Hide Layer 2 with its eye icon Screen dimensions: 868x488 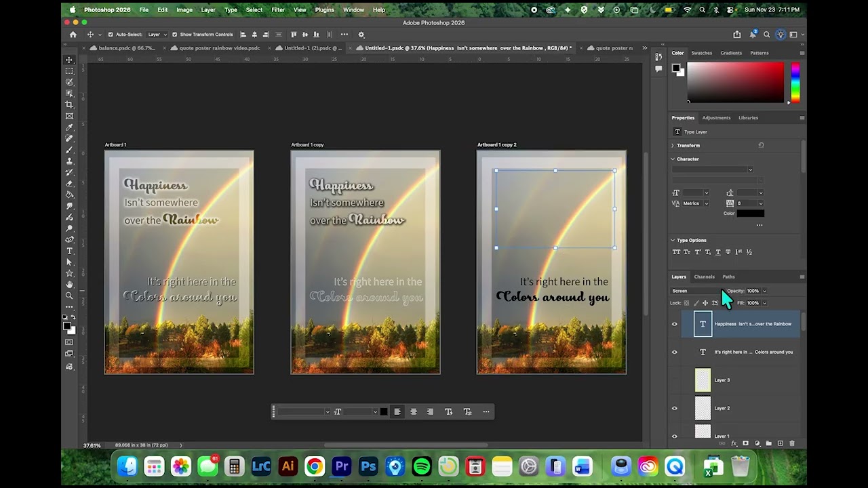(x=674, y=408)
